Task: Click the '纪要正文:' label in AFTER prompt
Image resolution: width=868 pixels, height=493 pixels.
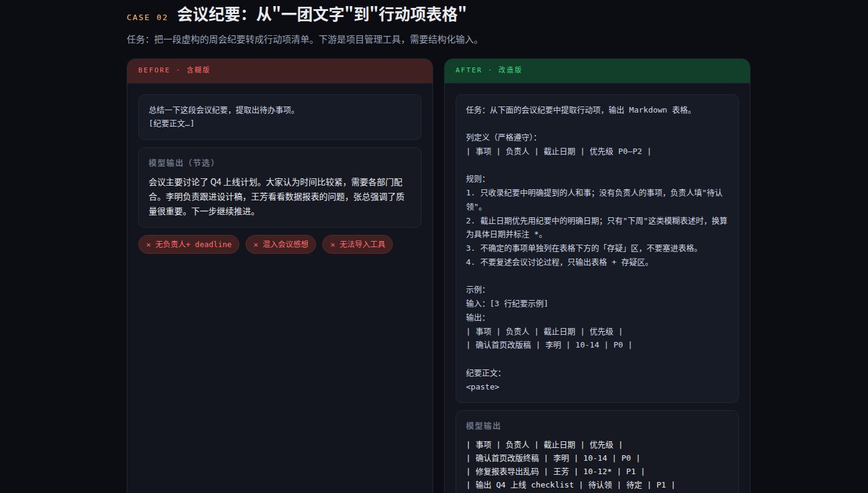Action: point(484,373)
